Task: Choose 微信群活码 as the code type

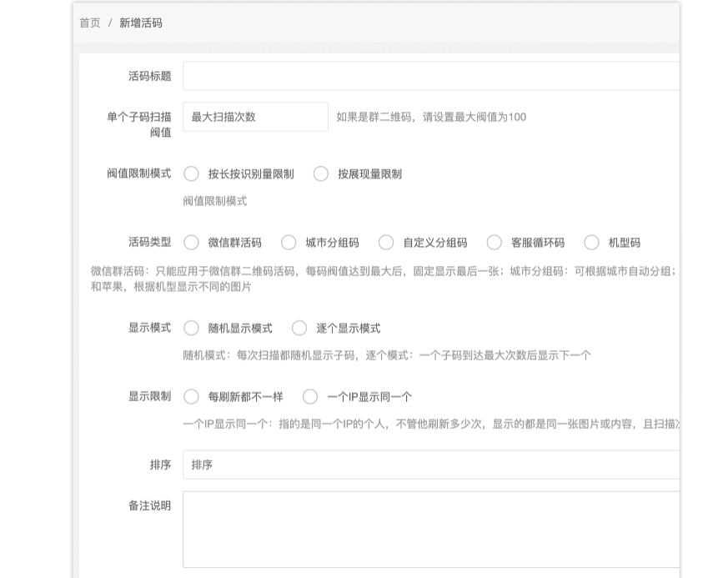Action: point(192,243)
